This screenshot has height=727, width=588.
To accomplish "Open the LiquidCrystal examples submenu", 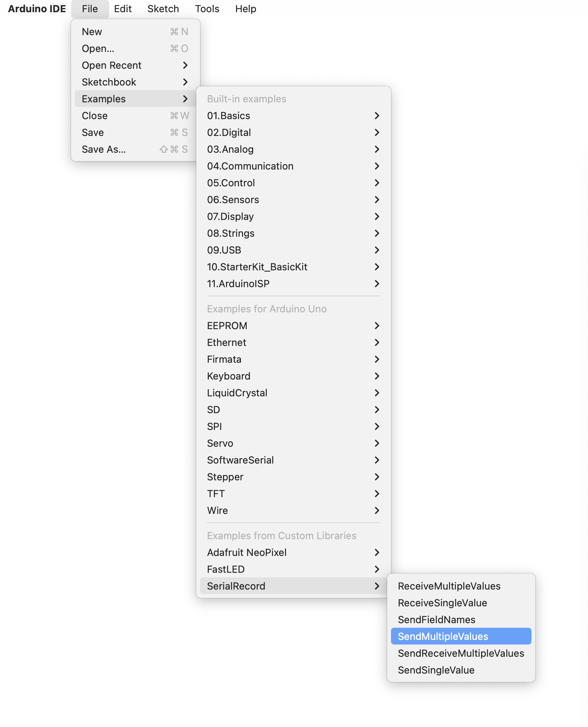I will tap(293, 393).
